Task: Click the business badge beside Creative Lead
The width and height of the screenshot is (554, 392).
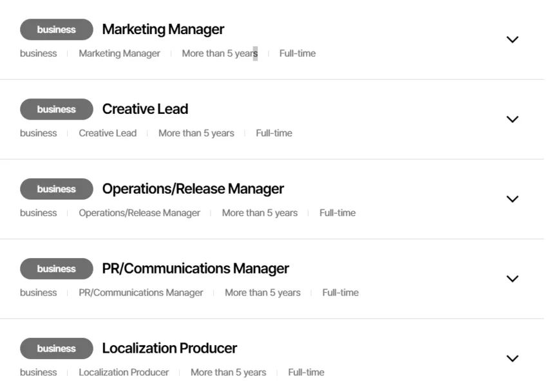Action: (x=57, y=109)
